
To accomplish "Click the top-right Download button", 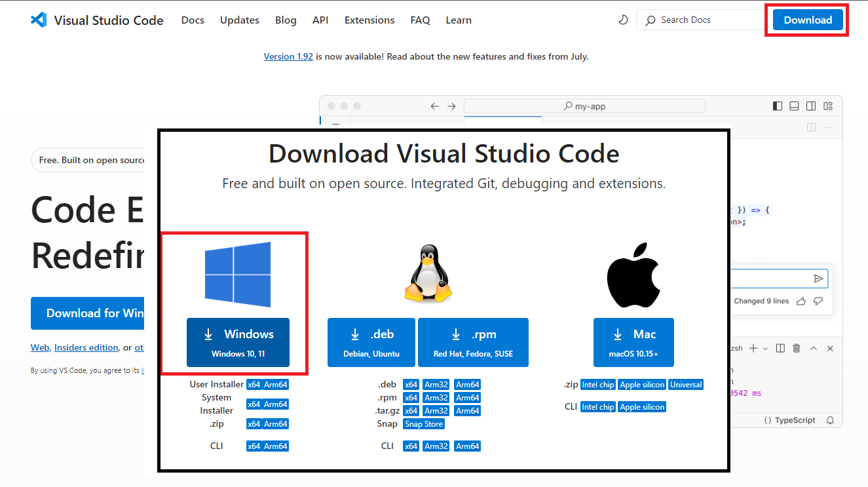I will tap(808, 20).
